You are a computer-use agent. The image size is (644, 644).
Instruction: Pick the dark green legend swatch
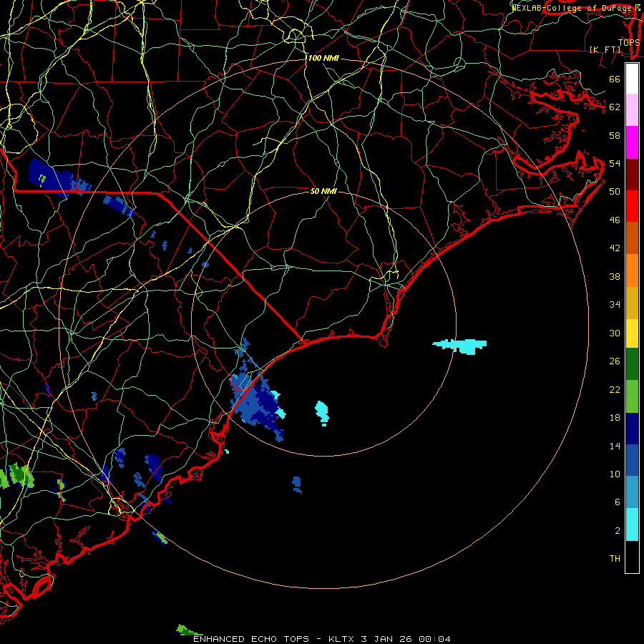coord(632,364)
